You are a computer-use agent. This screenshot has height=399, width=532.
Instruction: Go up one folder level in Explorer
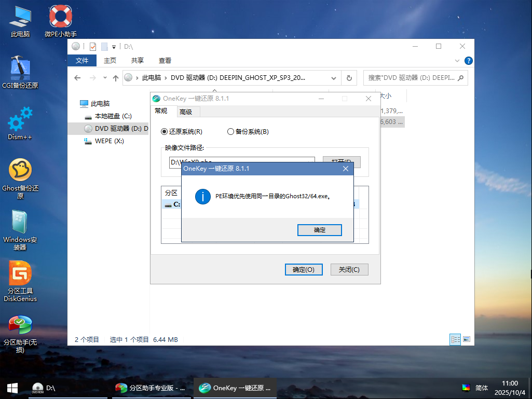coord(116,78)
